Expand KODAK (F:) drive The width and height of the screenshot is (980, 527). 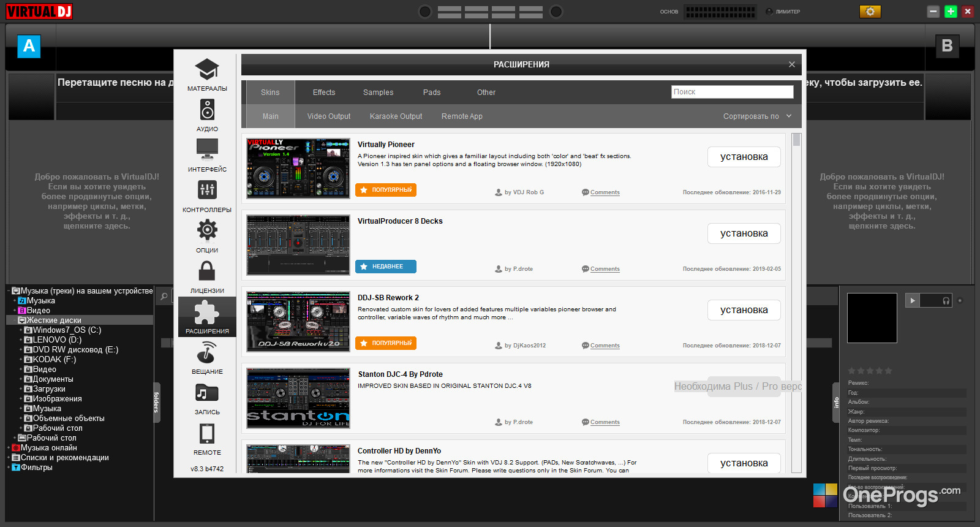pyautogui.click(x=21, y=360)
